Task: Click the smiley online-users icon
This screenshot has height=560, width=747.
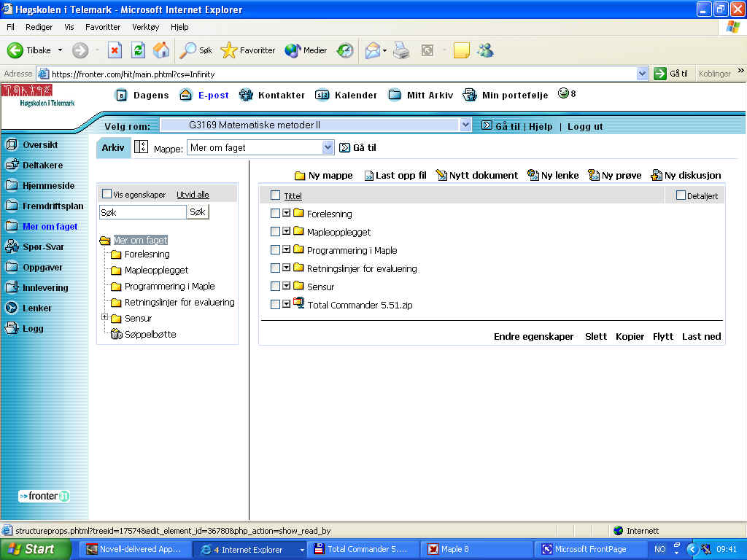Action: pyautogui.click(x=563, y=93)
